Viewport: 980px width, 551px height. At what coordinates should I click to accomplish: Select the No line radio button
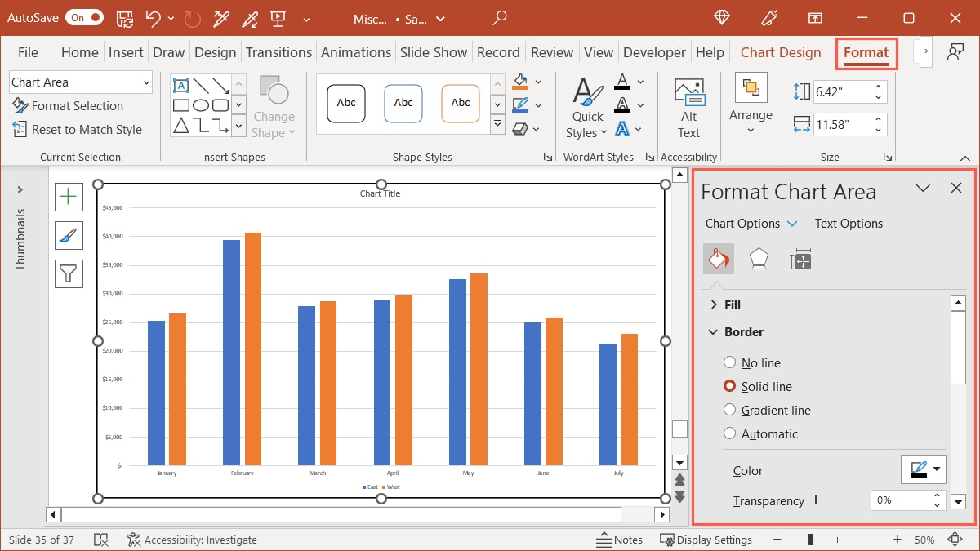point(729,362)
